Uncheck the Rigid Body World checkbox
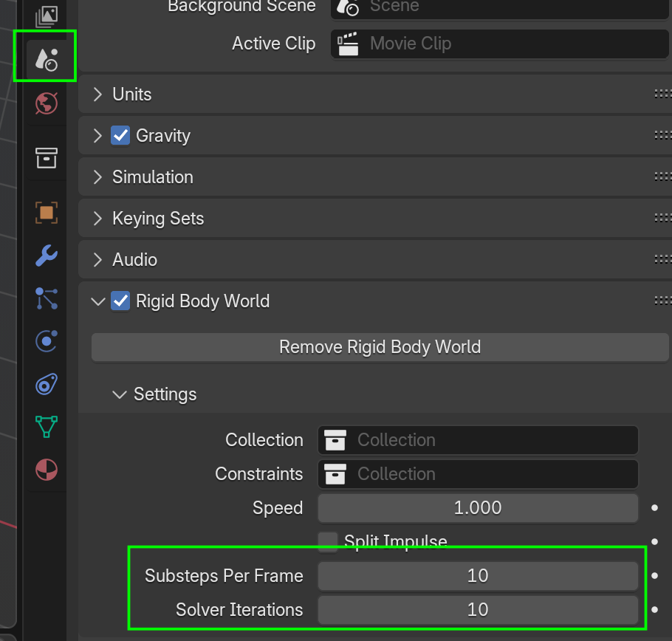672x641 pixels. 120,301
